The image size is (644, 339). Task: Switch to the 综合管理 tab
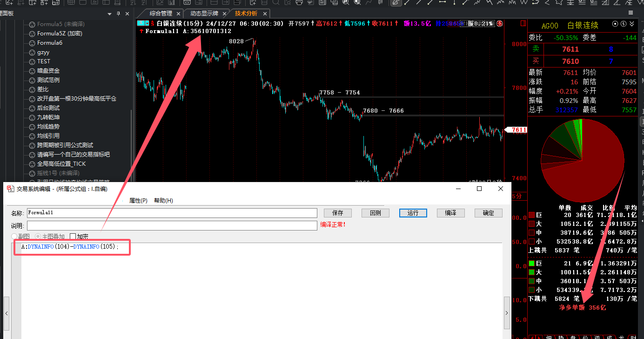coord(161,13)
